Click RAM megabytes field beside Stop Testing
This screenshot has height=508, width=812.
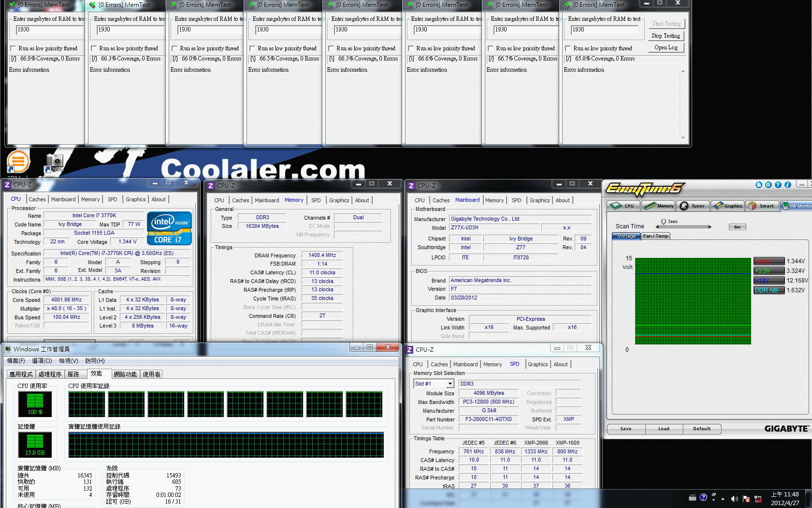[604, 30]
